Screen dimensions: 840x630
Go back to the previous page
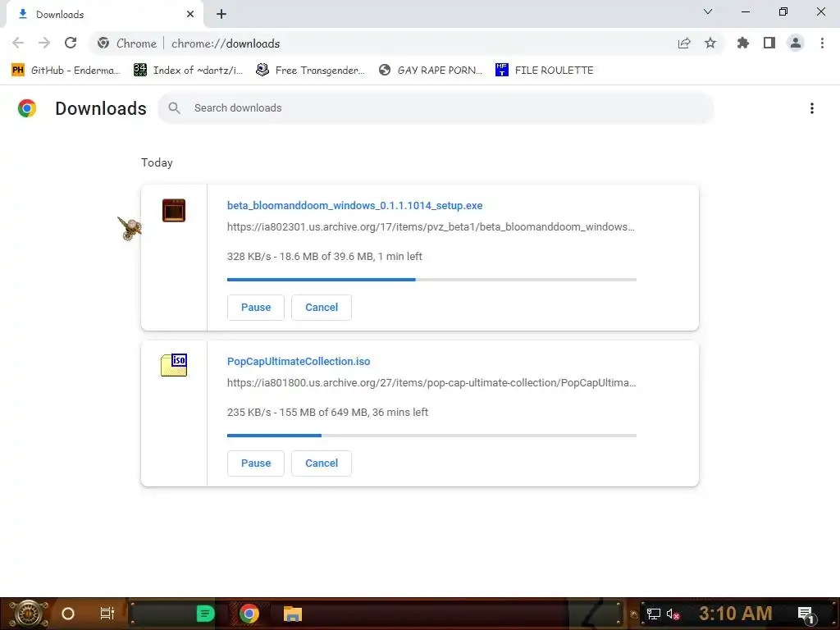[18, 43]
